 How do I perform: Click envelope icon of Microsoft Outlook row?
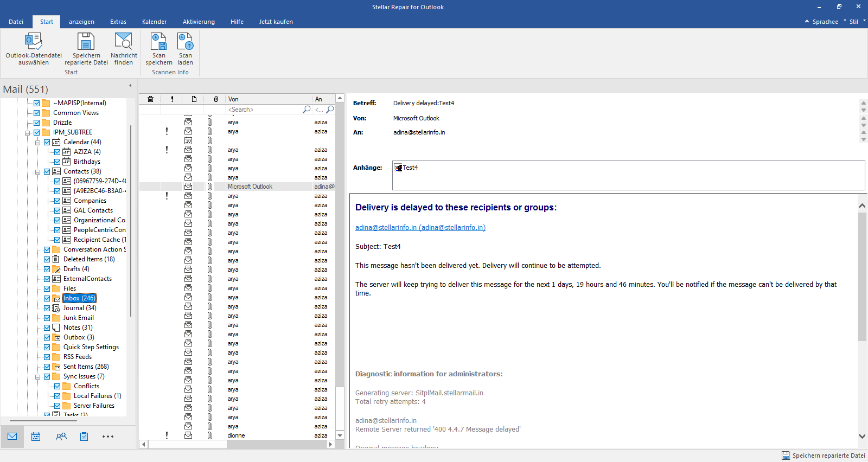pos(188,187)
